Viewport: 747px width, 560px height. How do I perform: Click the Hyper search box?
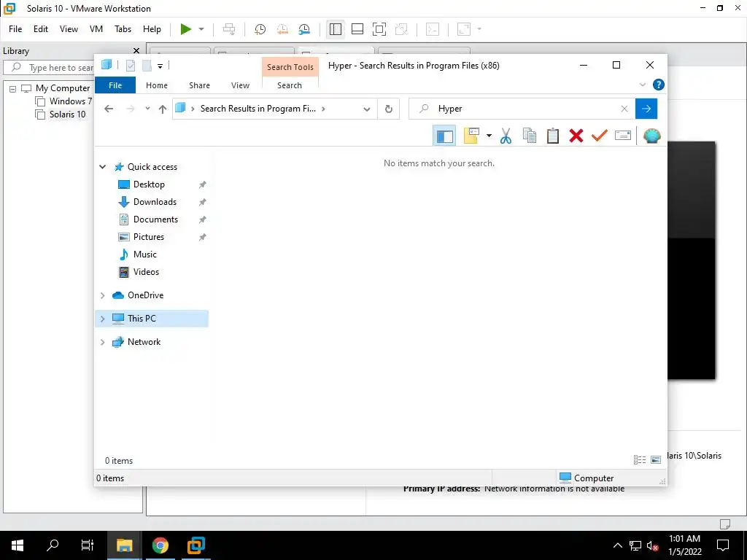click(x=522, y=109)
